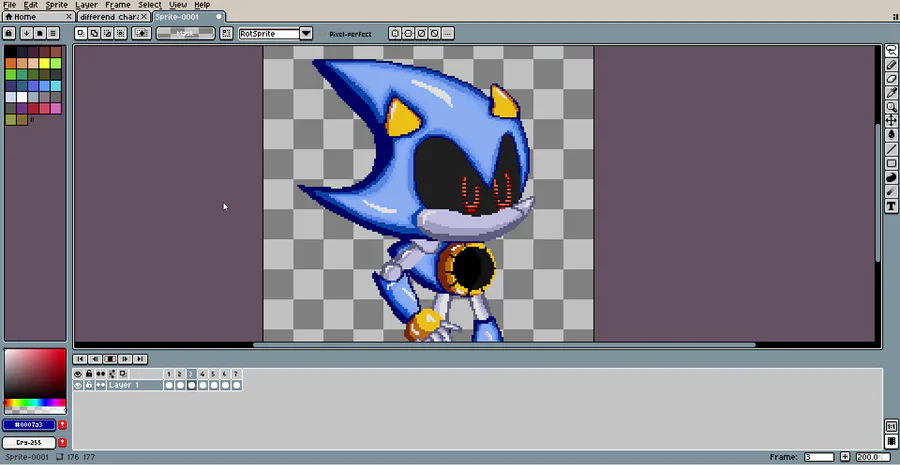
Task: Toggle lock for all layers in header
Action: tap(89, 374)
